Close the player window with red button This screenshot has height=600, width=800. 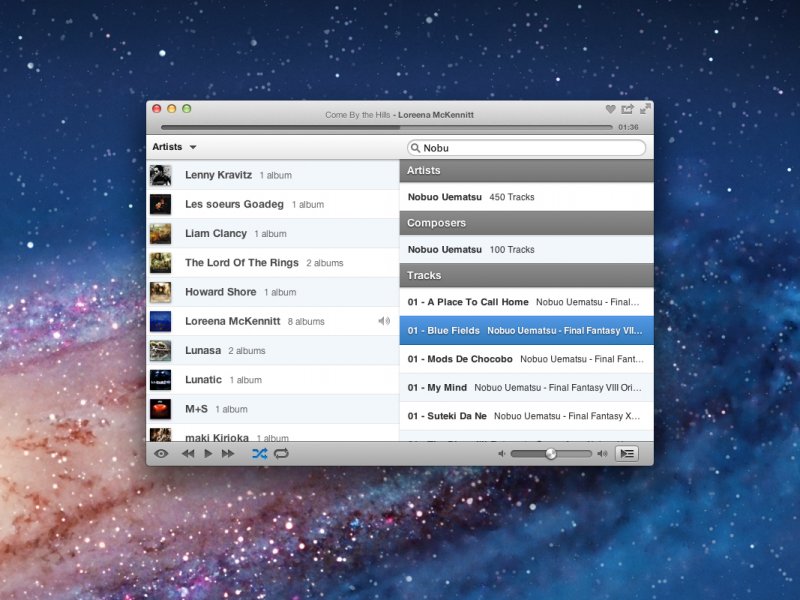157,109
